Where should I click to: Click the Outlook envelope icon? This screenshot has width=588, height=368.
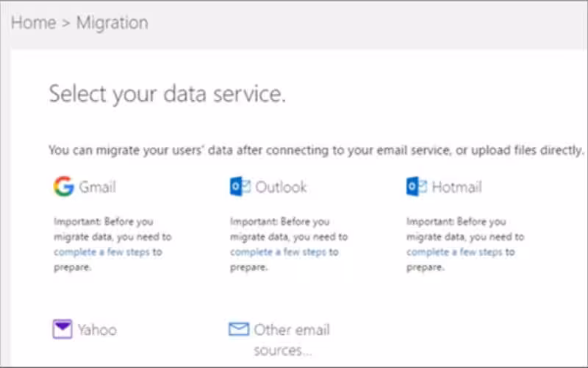point(240,187)
